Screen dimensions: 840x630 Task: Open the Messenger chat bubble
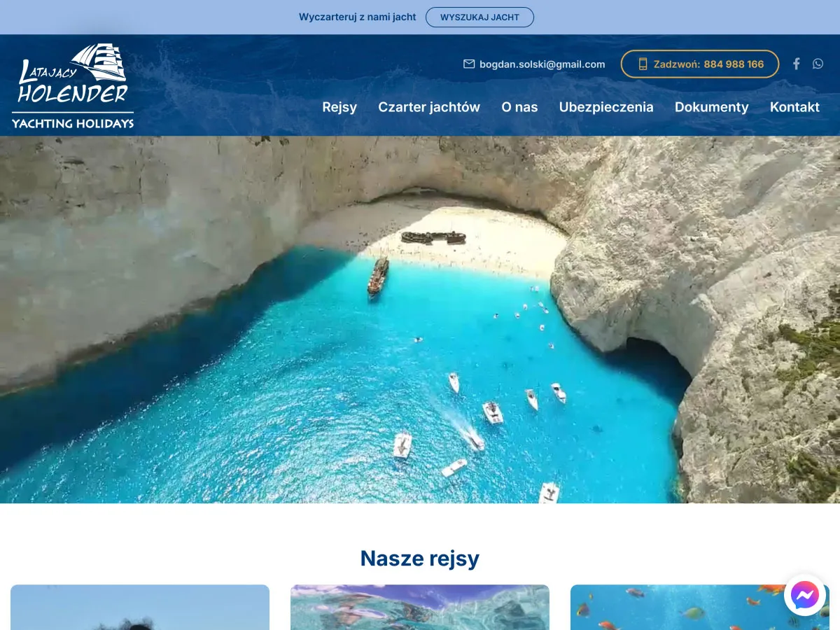[804, 595]
